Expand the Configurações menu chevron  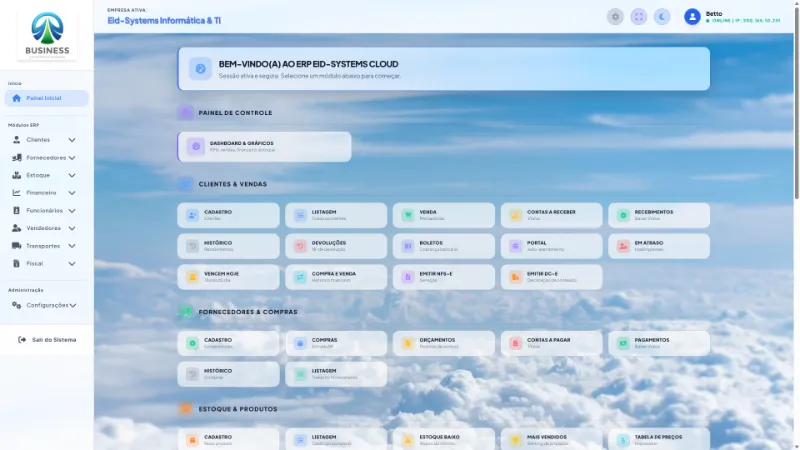pos(73,305)
